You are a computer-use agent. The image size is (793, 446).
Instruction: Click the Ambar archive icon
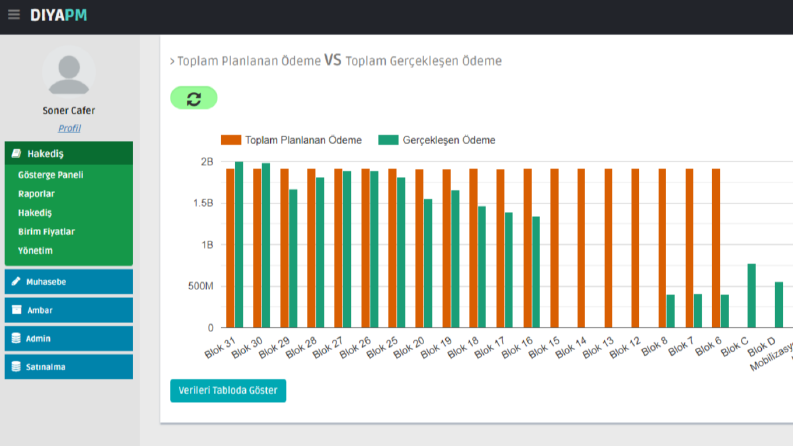[17, 309]
